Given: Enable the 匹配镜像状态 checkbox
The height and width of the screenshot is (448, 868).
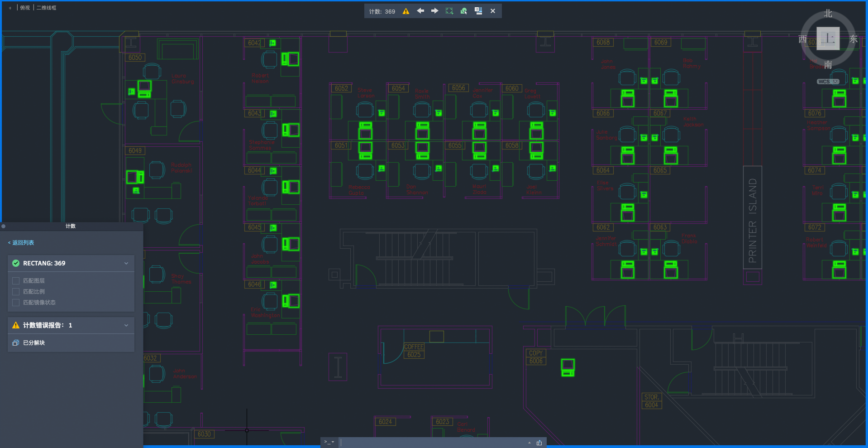Looking at the screenshot, I should [x=16, y=303].
